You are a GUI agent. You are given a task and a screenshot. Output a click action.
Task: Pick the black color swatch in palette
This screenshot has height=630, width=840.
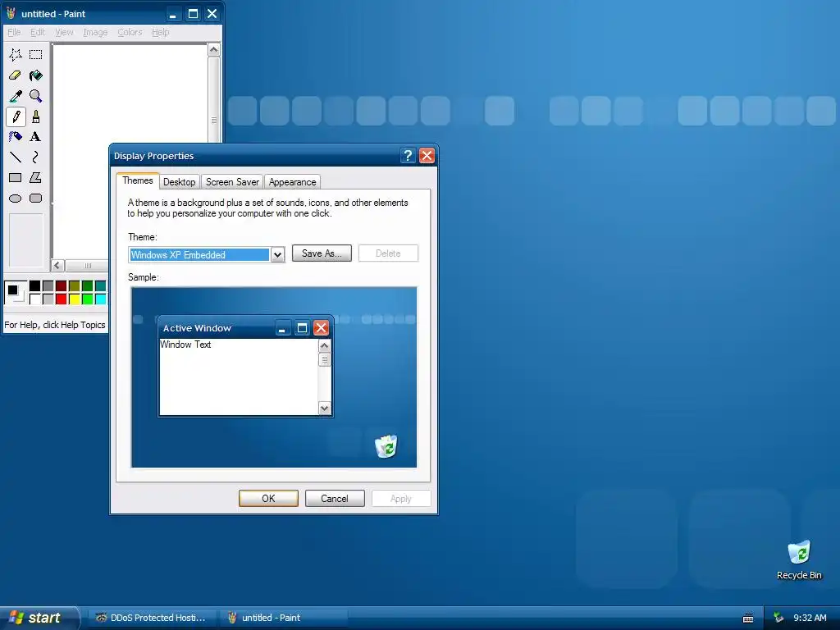coord(34,285)
